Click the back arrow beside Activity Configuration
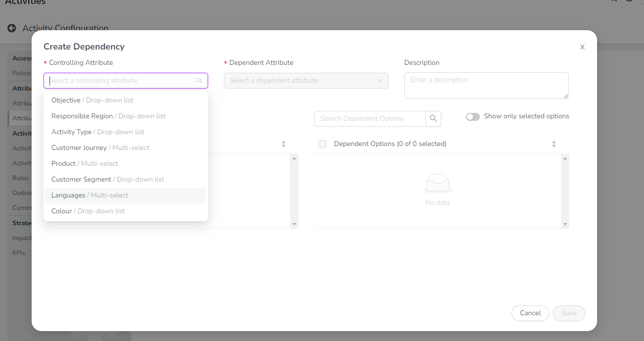The image size is (644, 341). [12, 28]
